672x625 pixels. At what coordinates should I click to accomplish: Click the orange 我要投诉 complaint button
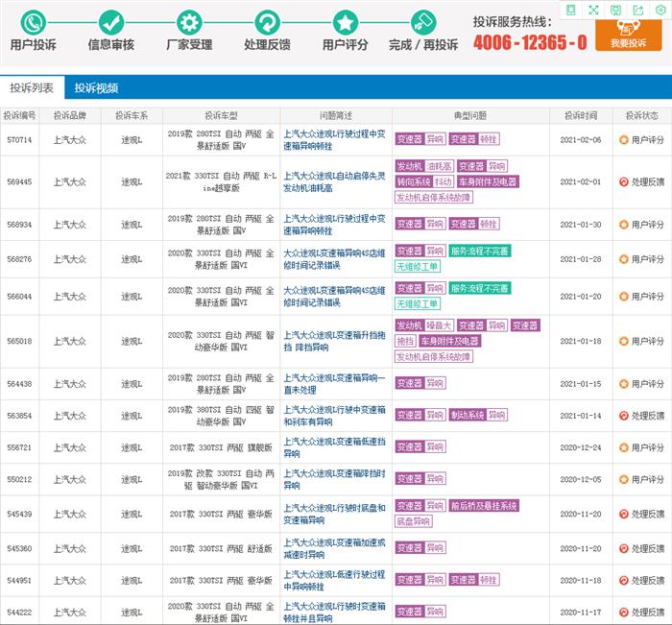[x=628, y=36]
